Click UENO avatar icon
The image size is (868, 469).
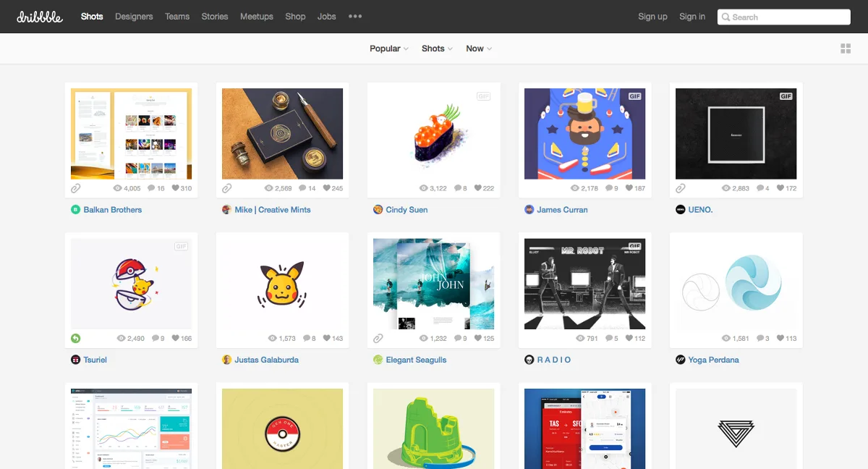point(680,210)
